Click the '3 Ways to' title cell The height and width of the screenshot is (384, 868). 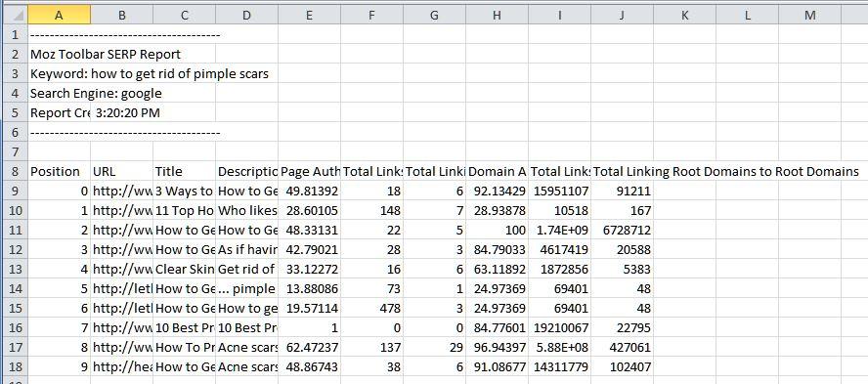point(185,192)
